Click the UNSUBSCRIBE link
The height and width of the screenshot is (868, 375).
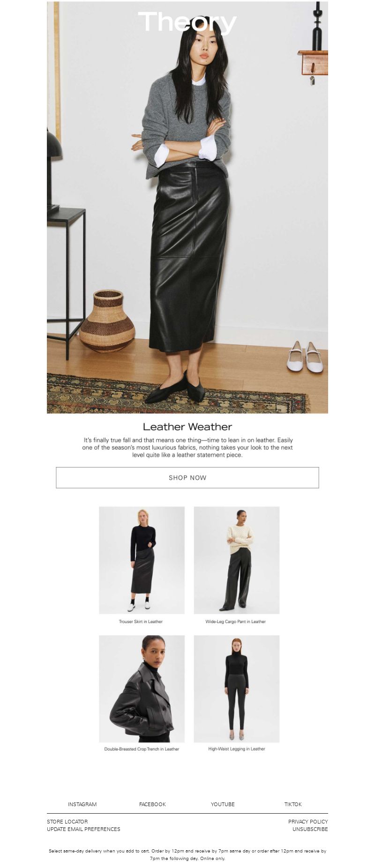pos(310,829)
